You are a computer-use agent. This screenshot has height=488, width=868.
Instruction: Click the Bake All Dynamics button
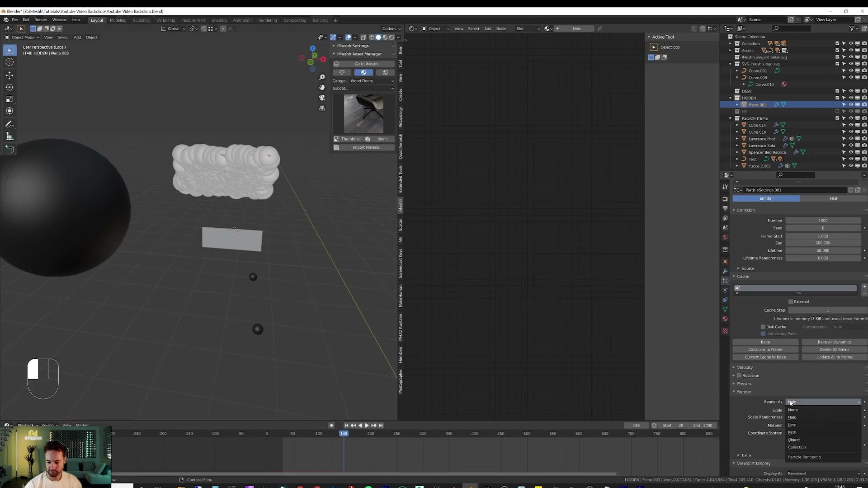(834, 342)
